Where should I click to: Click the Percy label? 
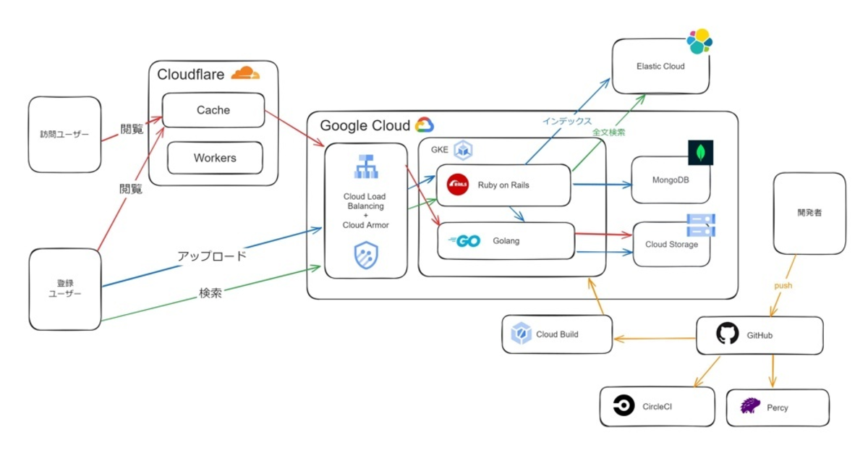click(x=778, y=408)
